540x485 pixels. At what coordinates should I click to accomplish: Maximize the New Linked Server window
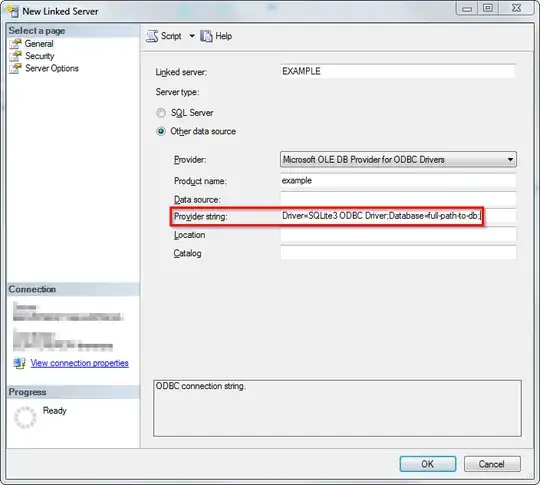click(x=488, y=8)
